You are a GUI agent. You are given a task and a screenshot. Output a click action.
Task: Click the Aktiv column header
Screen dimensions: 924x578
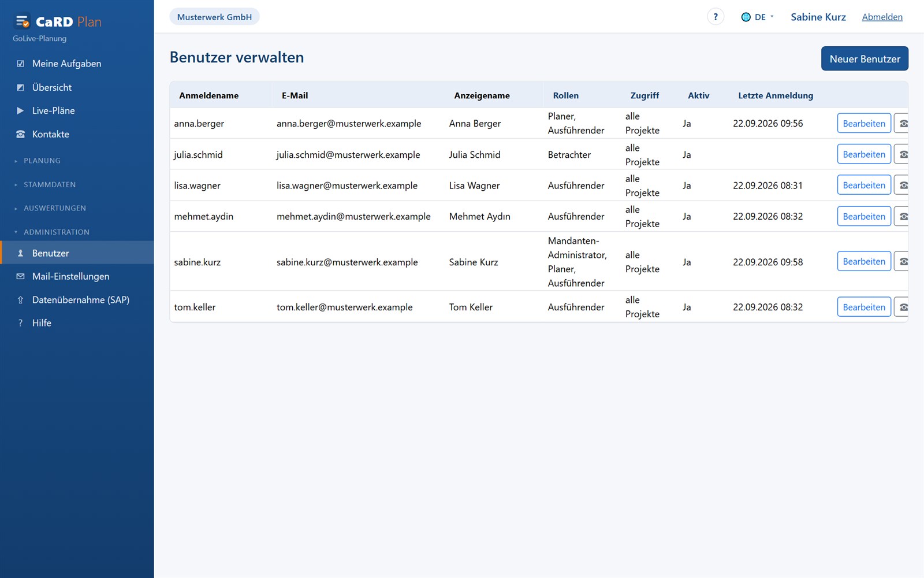click(698, 95)
